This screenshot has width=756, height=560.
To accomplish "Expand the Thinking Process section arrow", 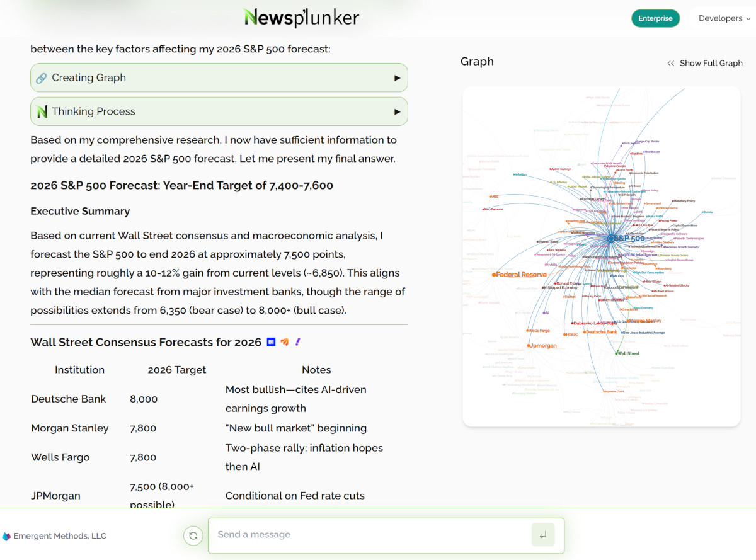I will point(397,111).
